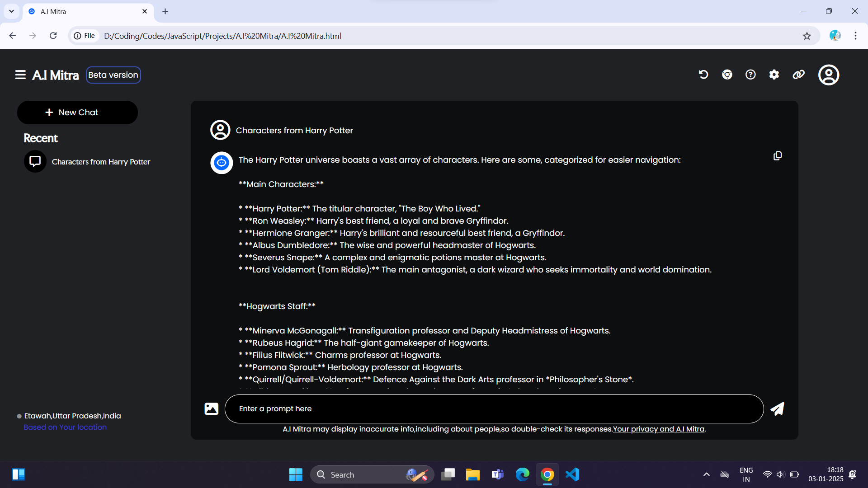
Task: Open the Wi-Fi network tray icon
Action: click(x=767, y=474)
